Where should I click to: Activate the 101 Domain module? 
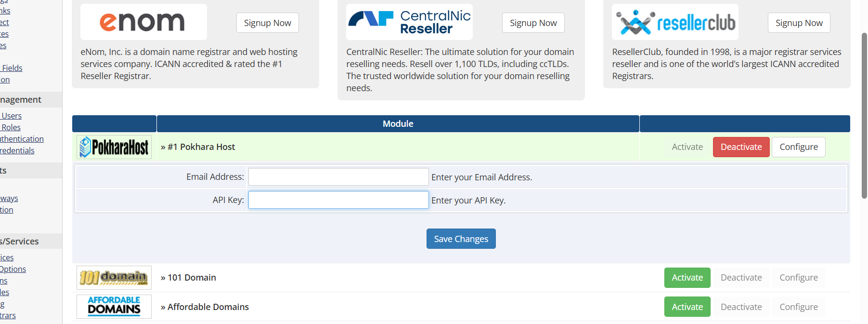[687, 278]
